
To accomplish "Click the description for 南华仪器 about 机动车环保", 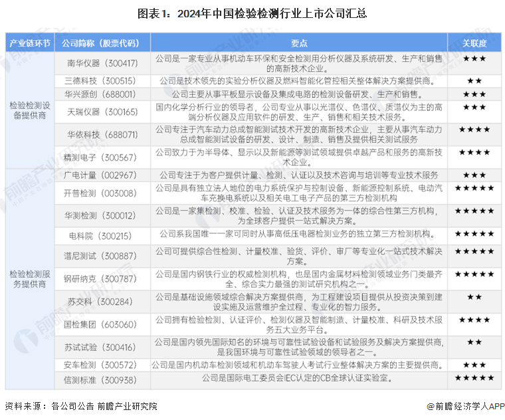I will click(299, 63).
